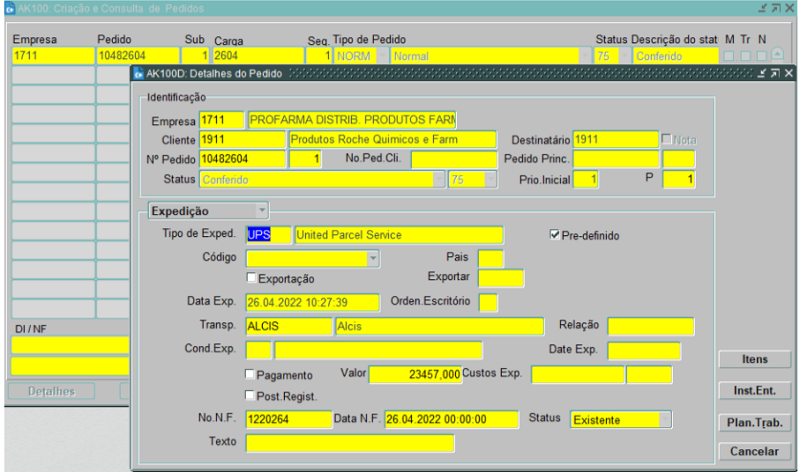Click the AK100 main window title icon
This screenshot has width=800, height=472.
pos(7,8)
